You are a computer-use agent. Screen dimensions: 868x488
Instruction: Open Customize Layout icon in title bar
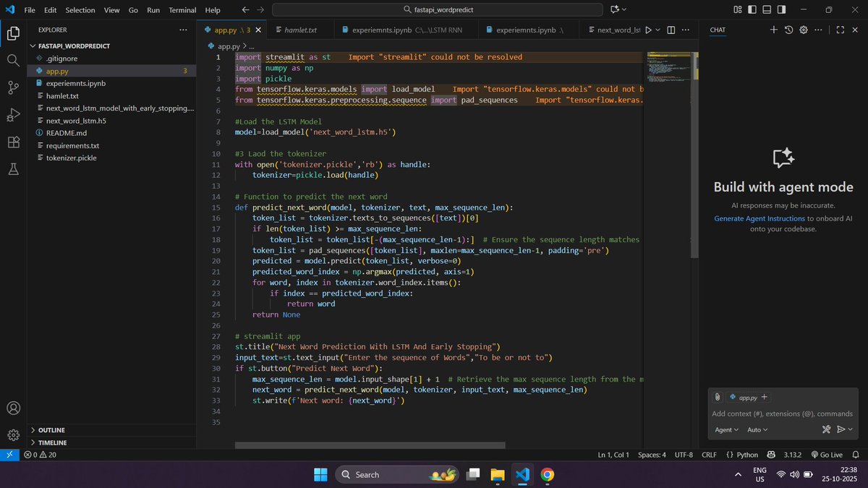click(x=737, y=10)
